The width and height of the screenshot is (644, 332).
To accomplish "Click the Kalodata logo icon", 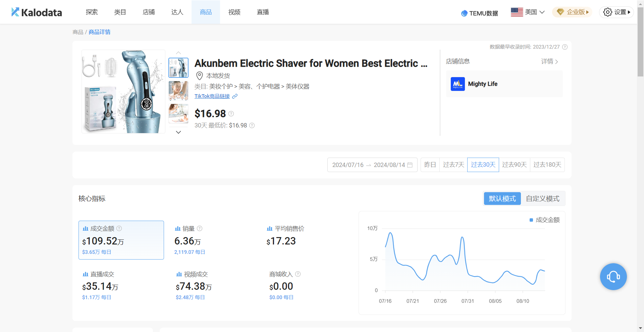I will point(15,12).
